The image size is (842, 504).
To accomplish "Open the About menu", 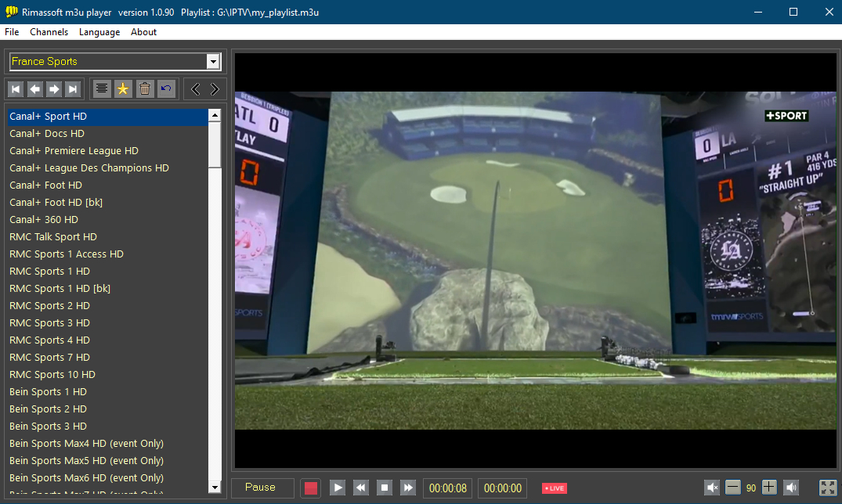I will click(x=143, y=32).
